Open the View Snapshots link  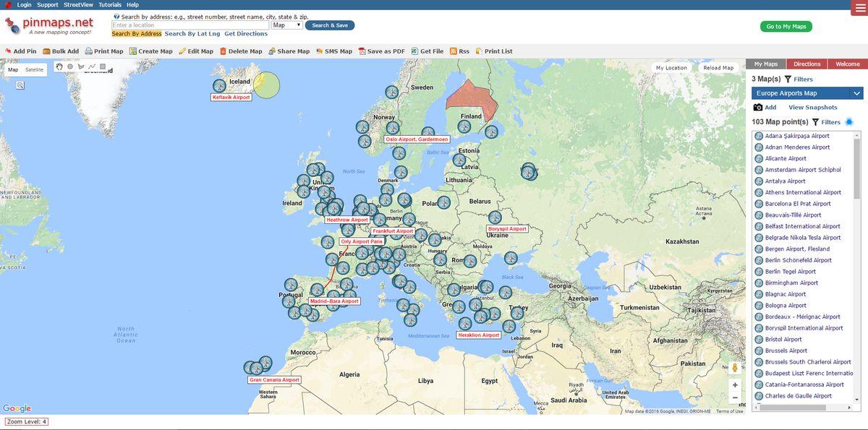tap(813, 107)
